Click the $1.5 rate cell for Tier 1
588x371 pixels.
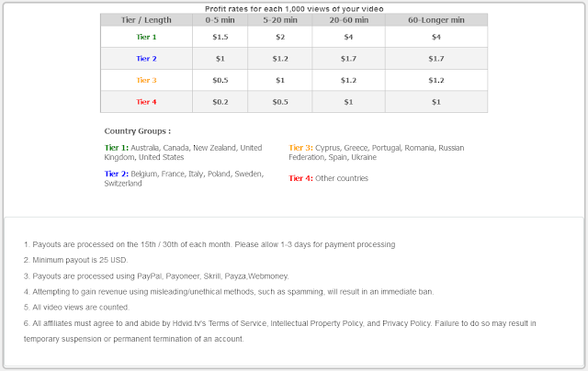(220, 37)
